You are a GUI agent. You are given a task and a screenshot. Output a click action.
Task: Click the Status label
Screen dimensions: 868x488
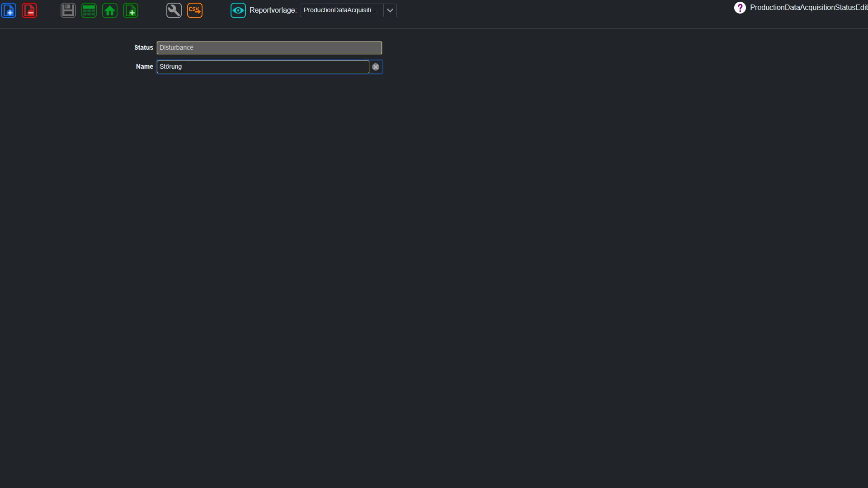(x=144, y=47)
